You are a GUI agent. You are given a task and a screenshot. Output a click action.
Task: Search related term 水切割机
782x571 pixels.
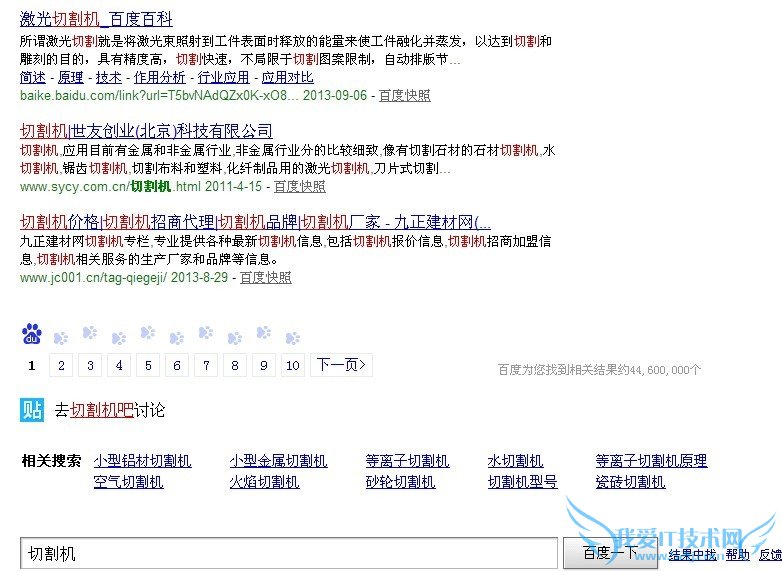coord(515,461)
